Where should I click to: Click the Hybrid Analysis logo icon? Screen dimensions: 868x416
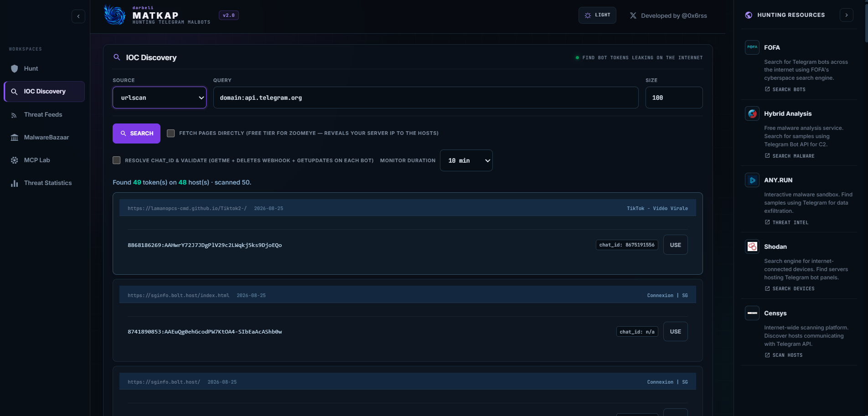point(752,113)
